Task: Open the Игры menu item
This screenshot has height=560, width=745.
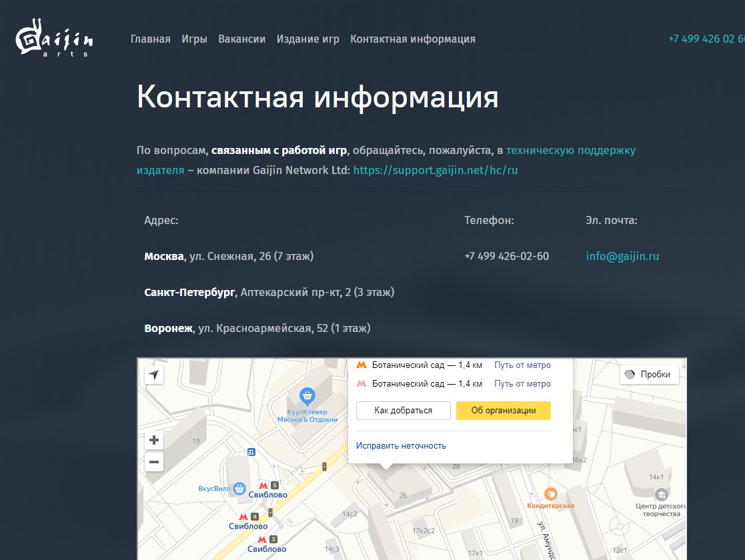Action: (x=194, y=39)
